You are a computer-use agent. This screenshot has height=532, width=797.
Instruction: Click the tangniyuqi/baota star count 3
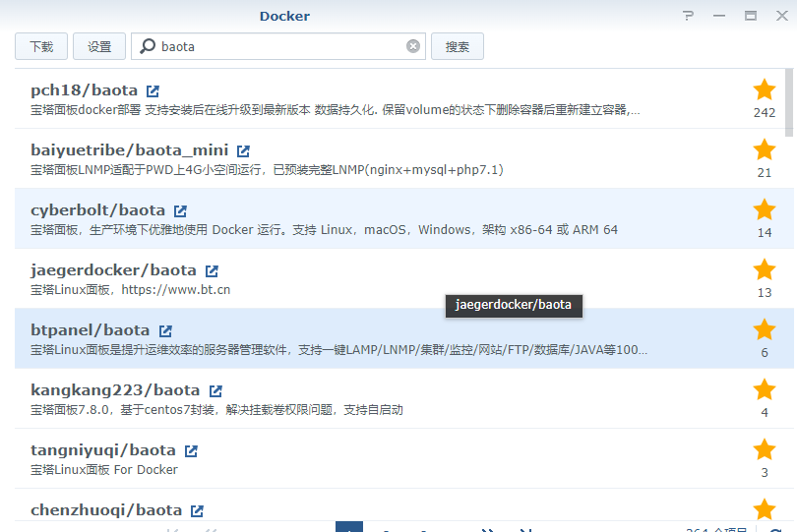pyautogui.click(x=765, y=473)
